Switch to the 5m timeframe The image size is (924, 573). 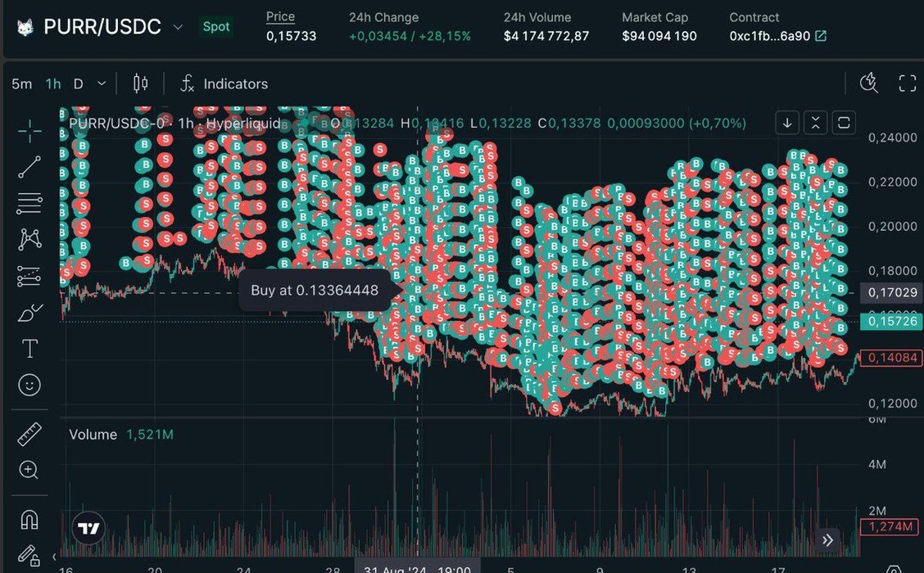pyautogui.click(x=22, y=84)
